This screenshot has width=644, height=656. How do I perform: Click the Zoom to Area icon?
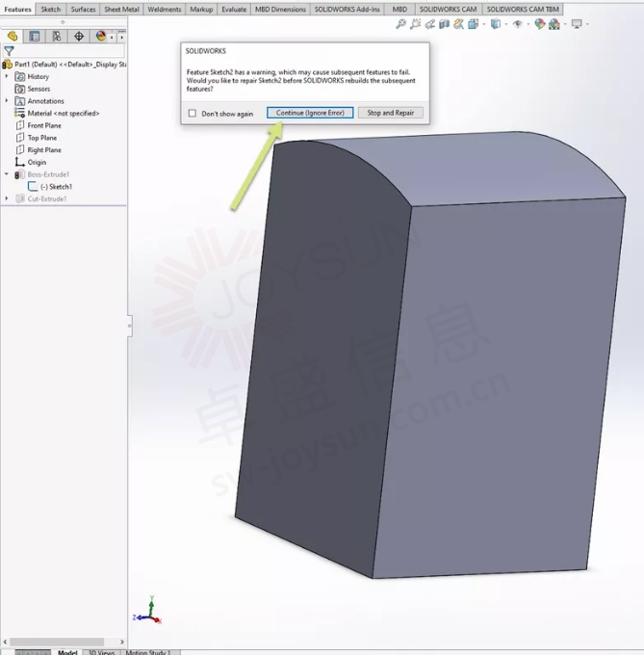click(415, 24)
